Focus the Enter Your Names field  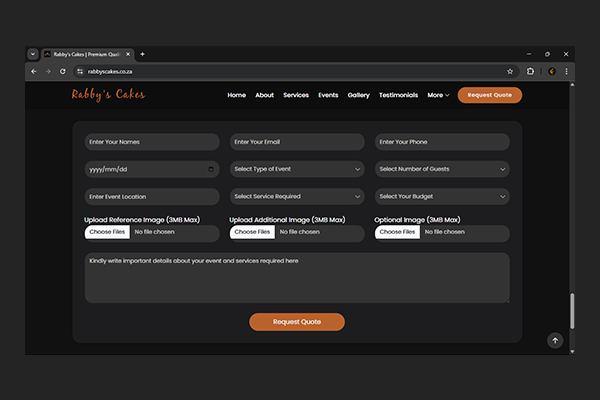152,142
